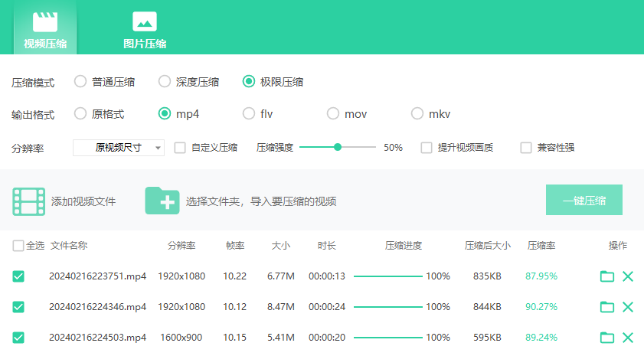Uncheck the 20240216224346.mp4 file checkbox
This screenshot has width=644, height=356.
[x=18, y=307]
